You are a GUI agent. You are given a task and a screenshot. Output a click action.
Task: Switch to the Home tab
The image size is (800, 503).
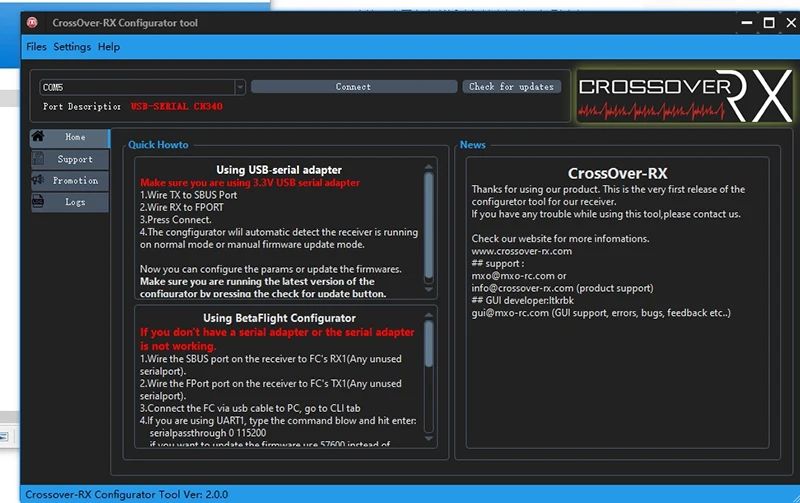pos(70,137)
